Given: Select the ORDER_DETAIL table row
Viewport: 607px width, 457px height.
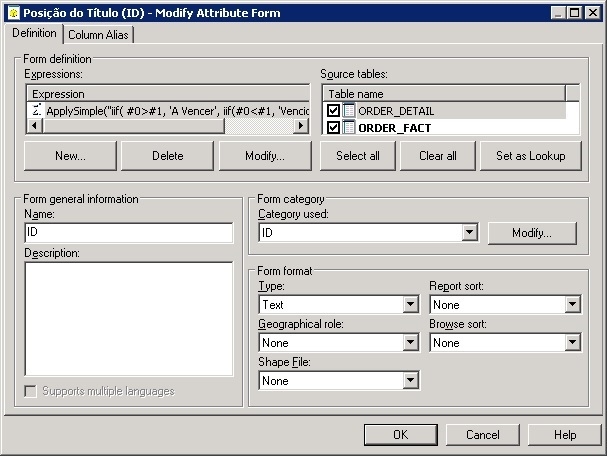Looking at the screenshot, I should (446, 111).
